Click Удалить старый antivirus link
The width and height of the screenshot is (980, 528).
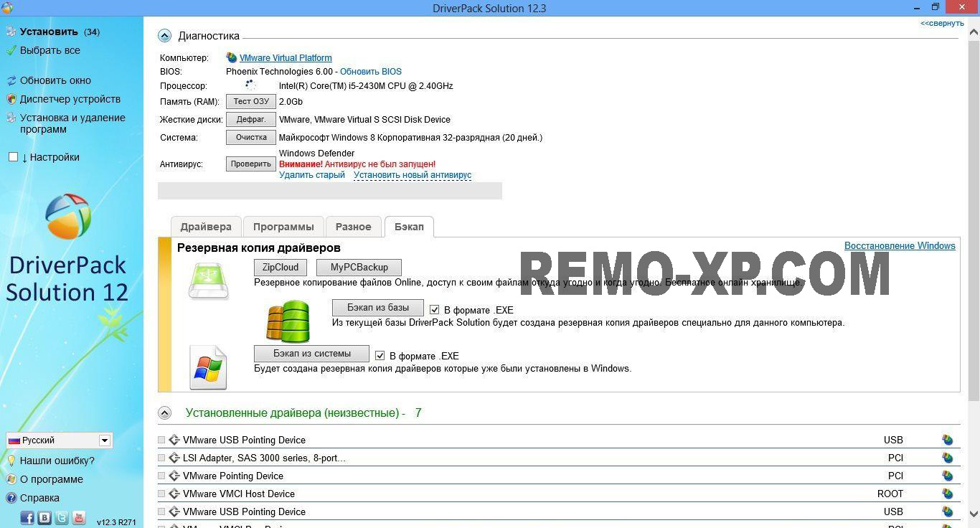point(312,174)
